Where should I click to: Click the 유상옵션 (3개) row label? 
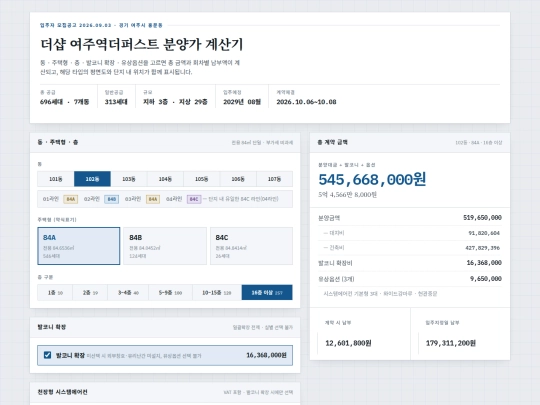pos(336,279)
